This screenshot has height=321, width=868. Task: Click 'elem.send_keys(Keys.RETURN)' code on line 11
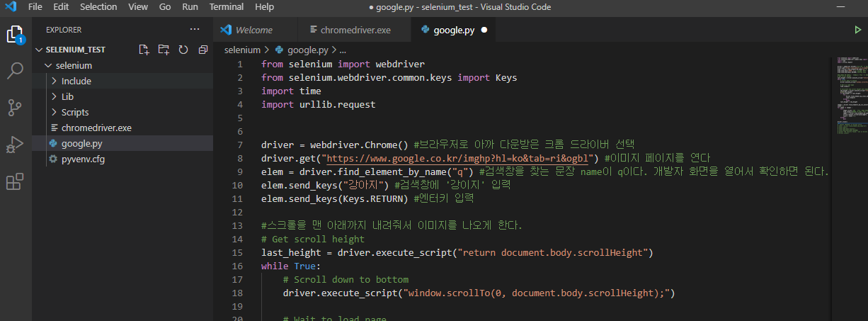click(x=335, y=198)
